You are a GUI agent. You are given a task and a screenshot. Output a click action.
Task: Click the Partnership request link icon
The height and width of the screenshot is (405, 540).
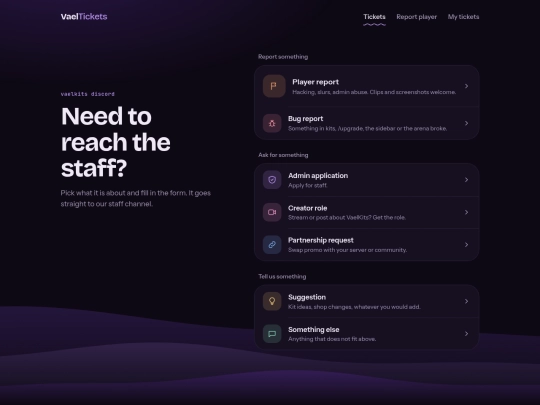pyautogui.click(x=272, y=245)
